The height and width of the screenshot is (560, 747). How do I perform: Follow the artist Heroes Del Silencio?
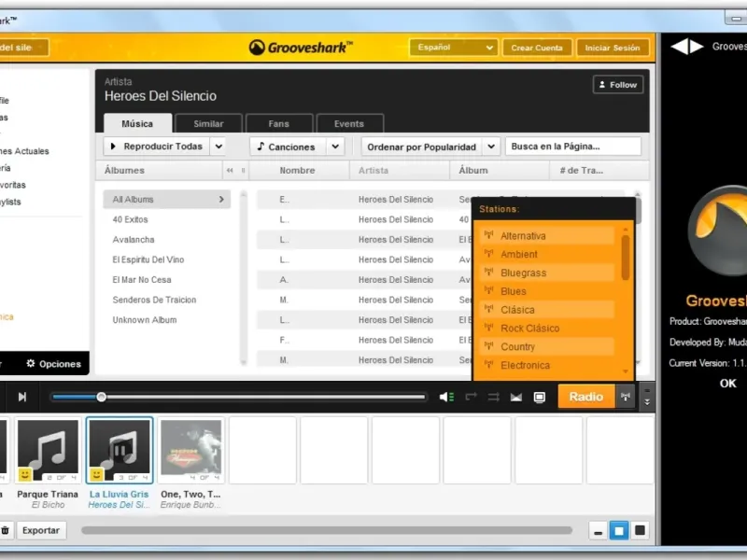[618, 85]
